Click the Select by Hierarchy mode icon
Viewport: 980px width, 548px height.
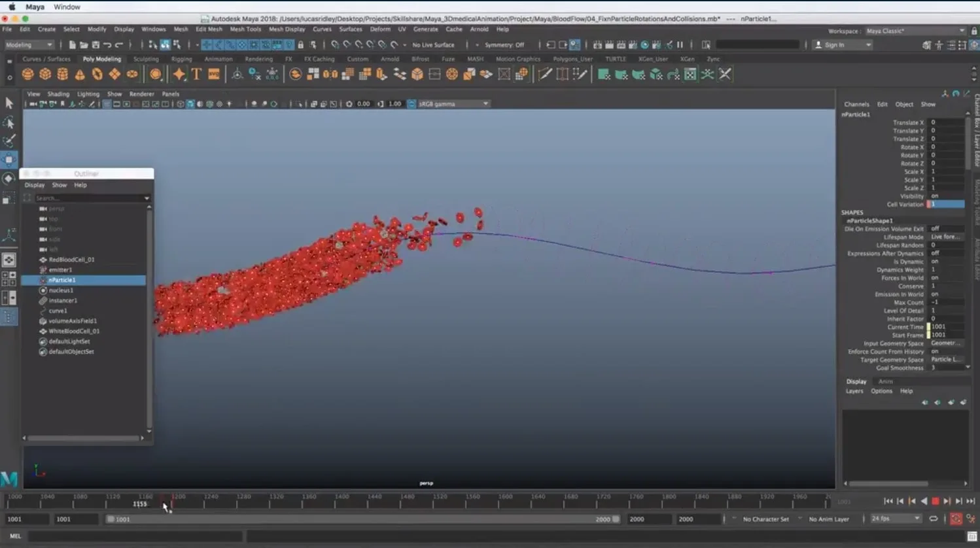point(153,44)
